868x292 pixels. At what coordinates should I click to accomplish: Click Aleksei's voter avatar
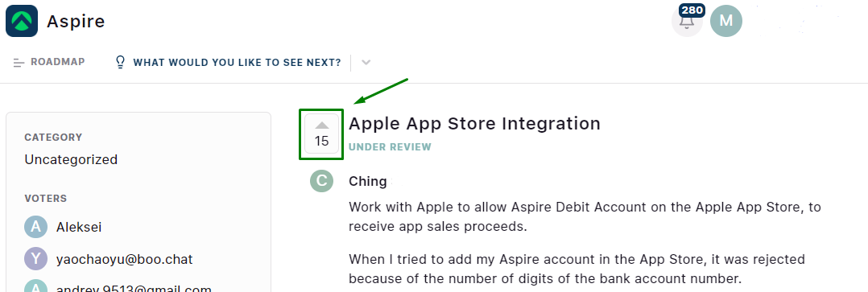point(35,227)
